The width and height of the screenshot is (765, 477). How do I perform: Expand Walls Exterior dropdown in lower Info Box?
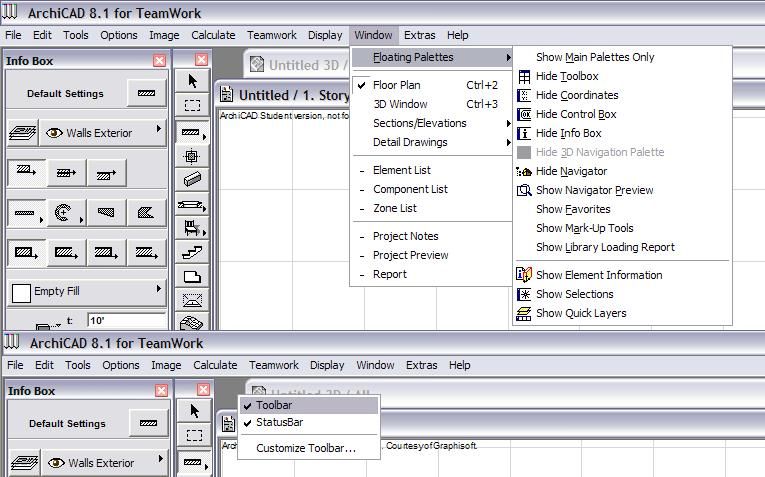161,459
